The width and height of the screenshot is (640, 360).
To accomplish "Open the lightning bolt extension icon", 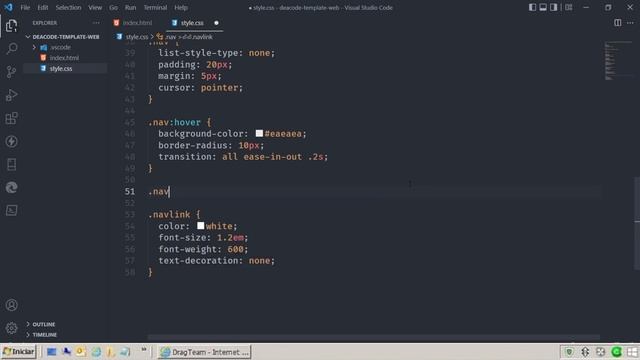I will click(11, 141).
